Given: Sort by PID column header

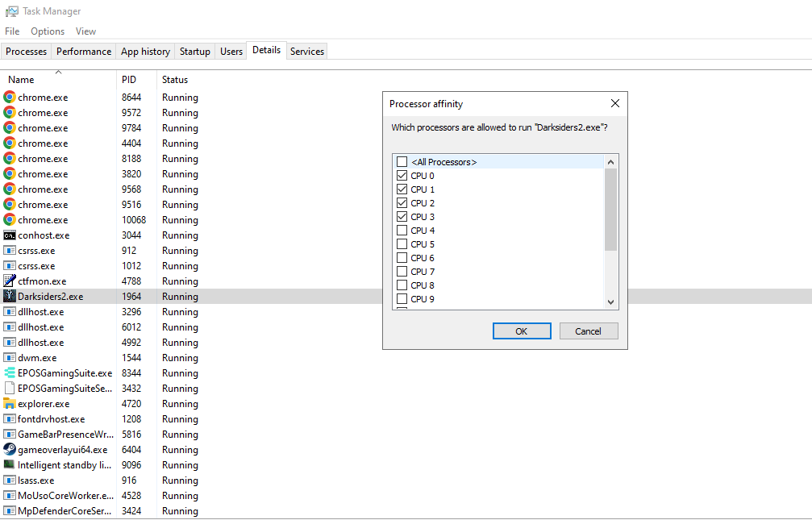Looking at the screenshot, I should tap(137, 79).
